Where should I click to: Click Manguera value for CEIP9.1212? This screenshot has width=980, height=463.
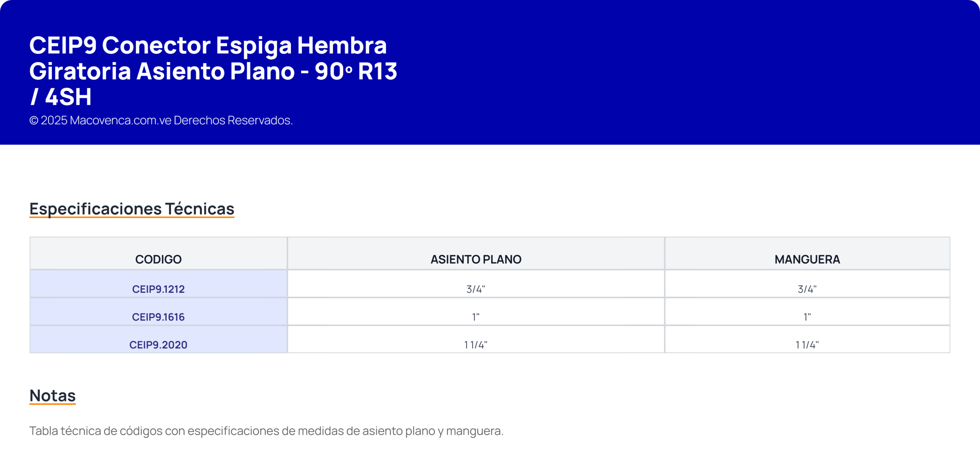807,289
